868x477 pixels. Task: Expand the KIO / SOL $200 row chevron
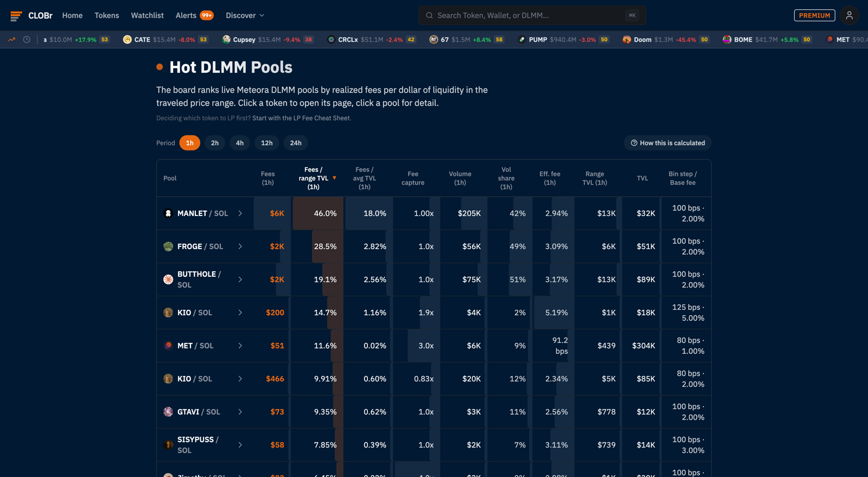pos(240,313)
